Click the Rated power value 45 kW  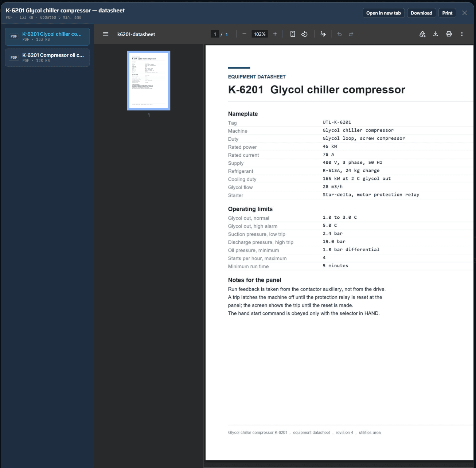(330, 146)
